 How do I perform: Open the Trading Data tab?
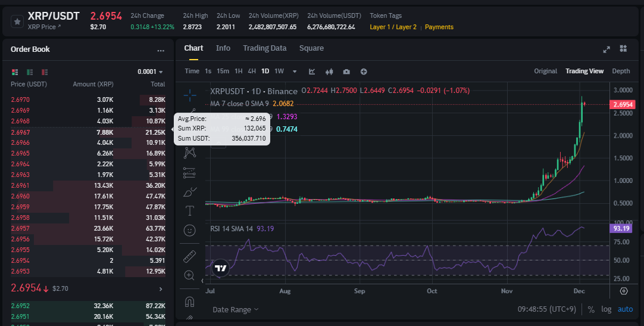(264, 48)
